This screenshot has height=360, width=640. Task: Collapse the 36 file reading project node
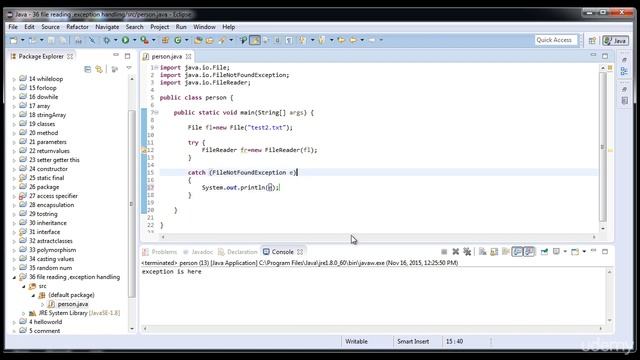[x=14, y=277]
